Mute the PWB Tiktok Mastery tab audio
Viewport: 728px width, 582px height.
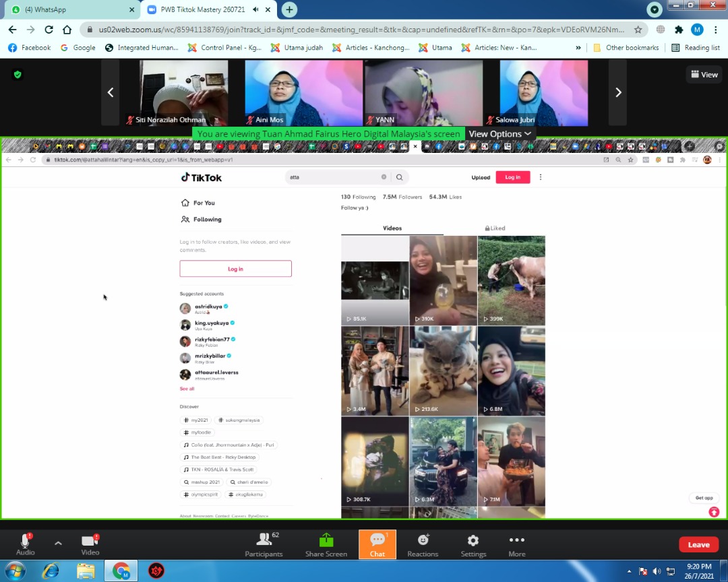[x=255, y=9]
